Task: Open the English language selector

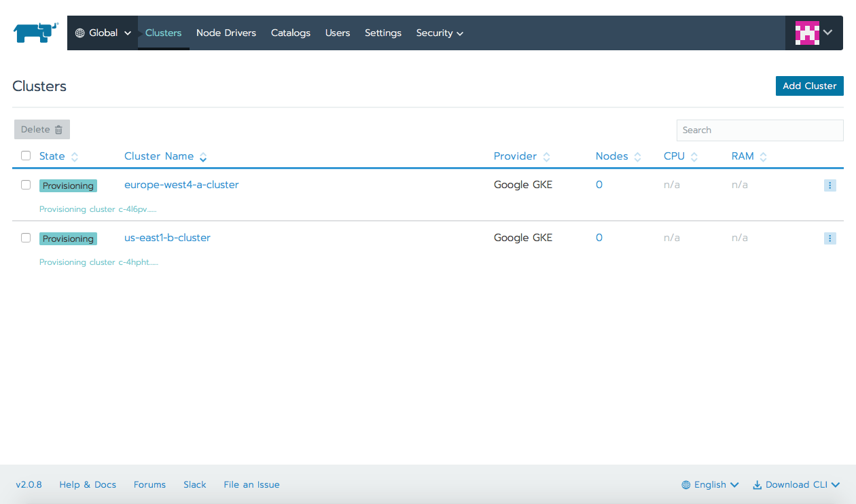Action: coord(710,485)
